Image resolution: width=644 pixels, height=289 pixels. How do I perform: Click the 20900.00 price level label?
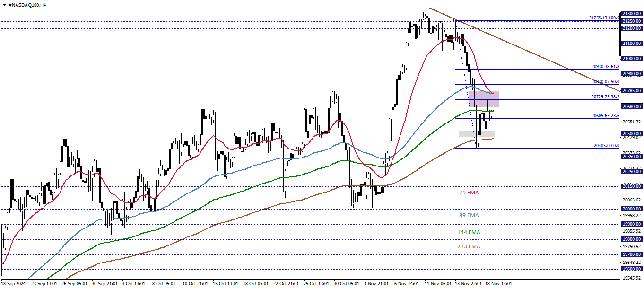pyautogui.click(x=632, y=74)
